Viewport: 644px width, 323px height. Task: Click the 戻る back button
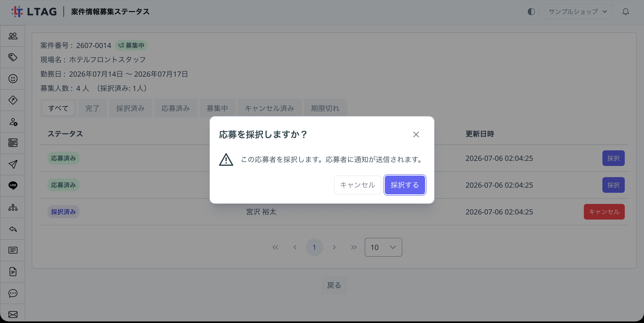point(334,285)
